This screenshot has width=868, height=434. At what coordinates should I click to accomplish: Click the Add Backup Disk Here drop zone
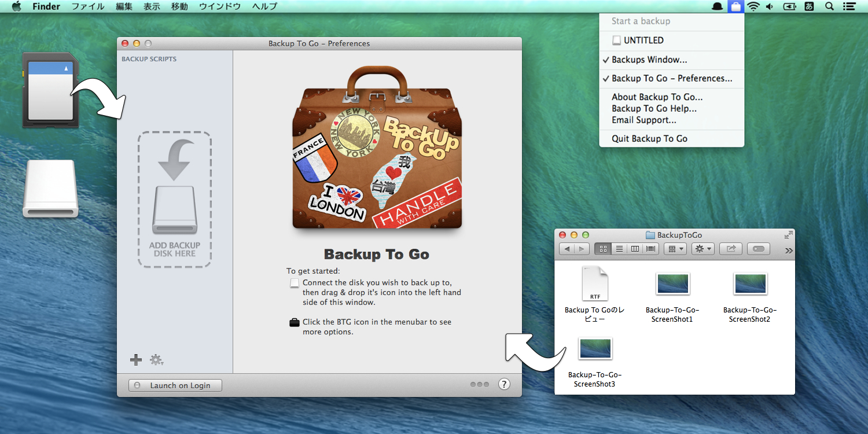tap(174, 200)
